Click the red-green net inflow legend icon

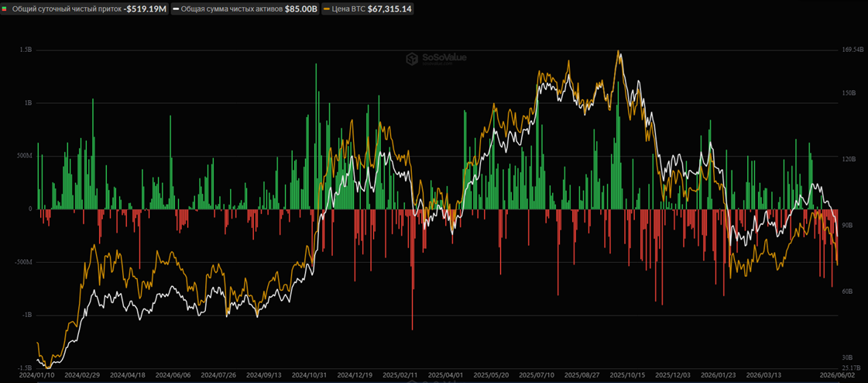point(5,9)
